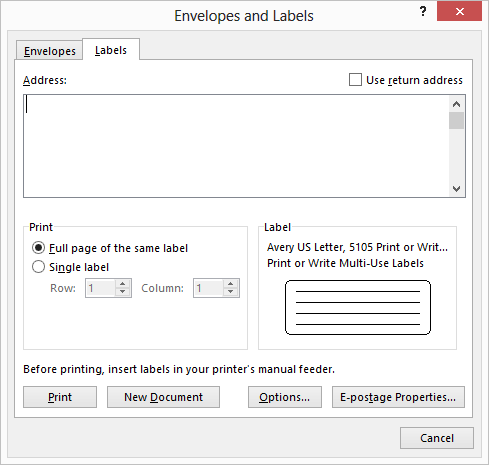Decrease the Row spinner value
The height and width of the screenshot is (465, 489).
[123, 292]
